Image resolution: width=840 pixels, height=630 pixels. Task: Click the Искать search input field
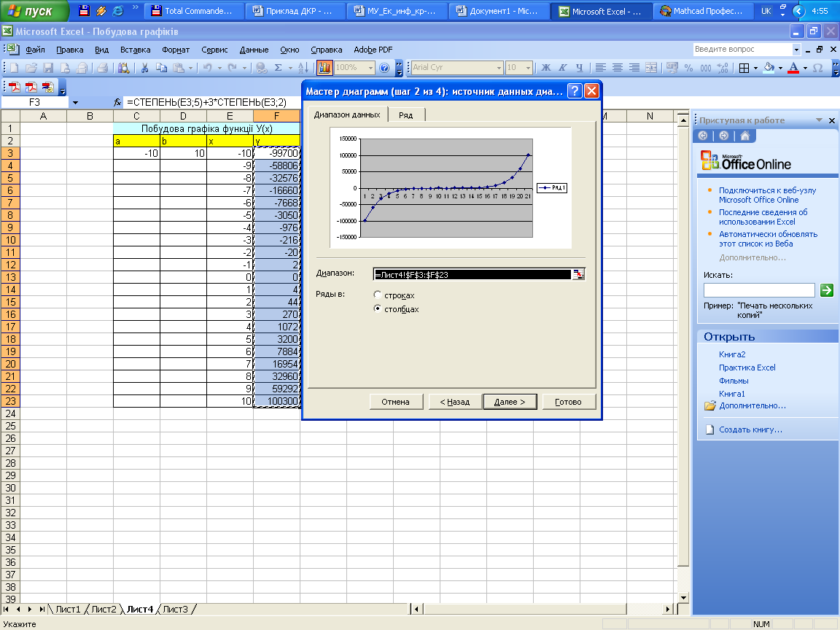point(758,290)
